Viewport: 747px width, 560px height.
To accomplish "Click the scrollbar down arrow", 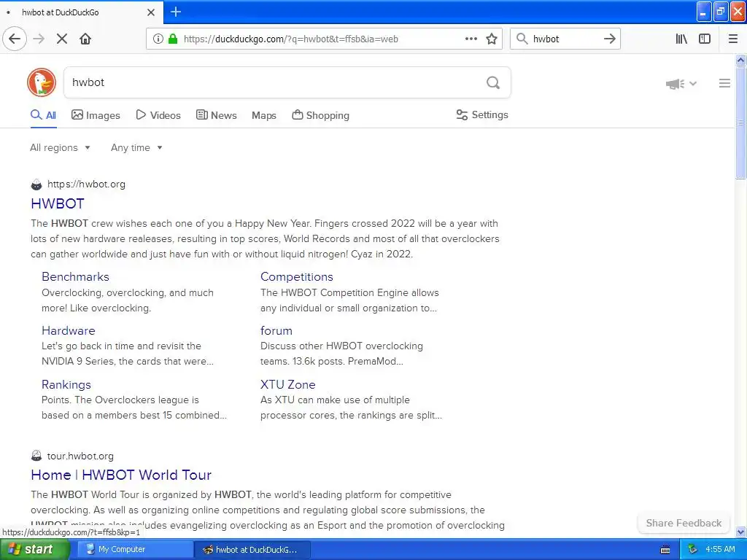I will [x=740, y=532].
